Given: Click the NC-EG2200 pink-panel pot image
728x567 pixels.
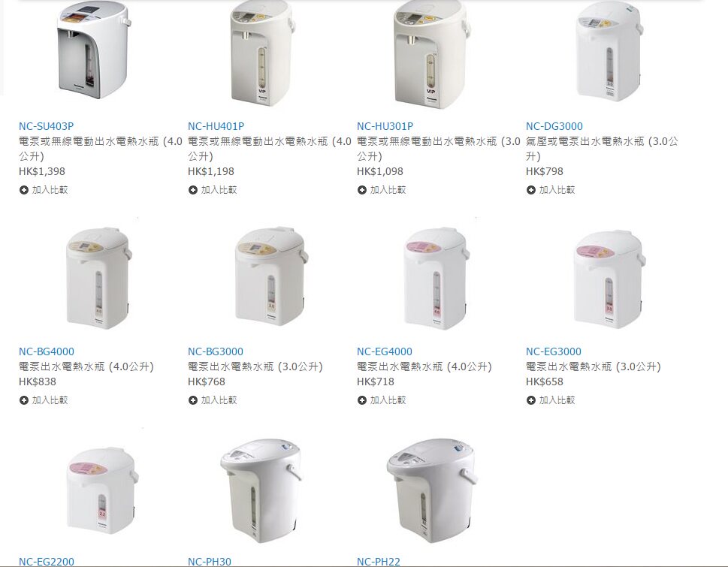Looking at the screenshot, I should 103,490.
